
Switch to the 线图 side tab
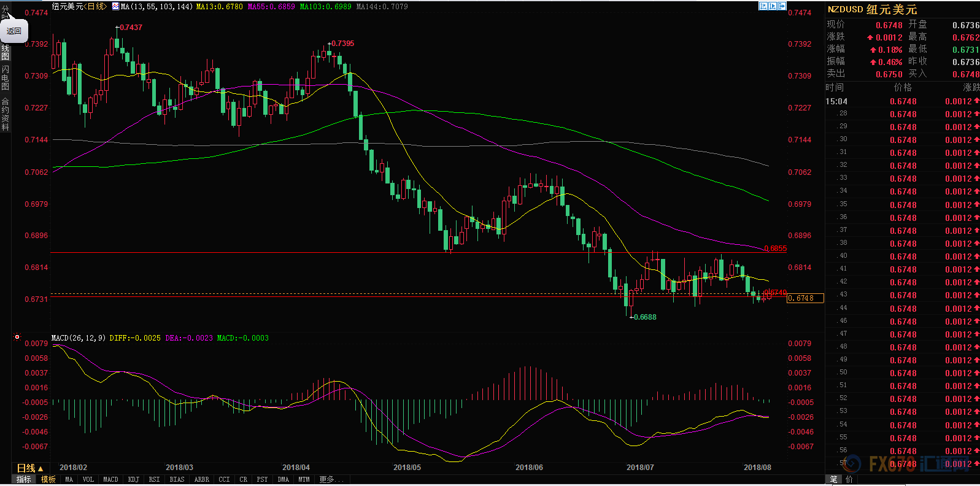click(5, 52)
